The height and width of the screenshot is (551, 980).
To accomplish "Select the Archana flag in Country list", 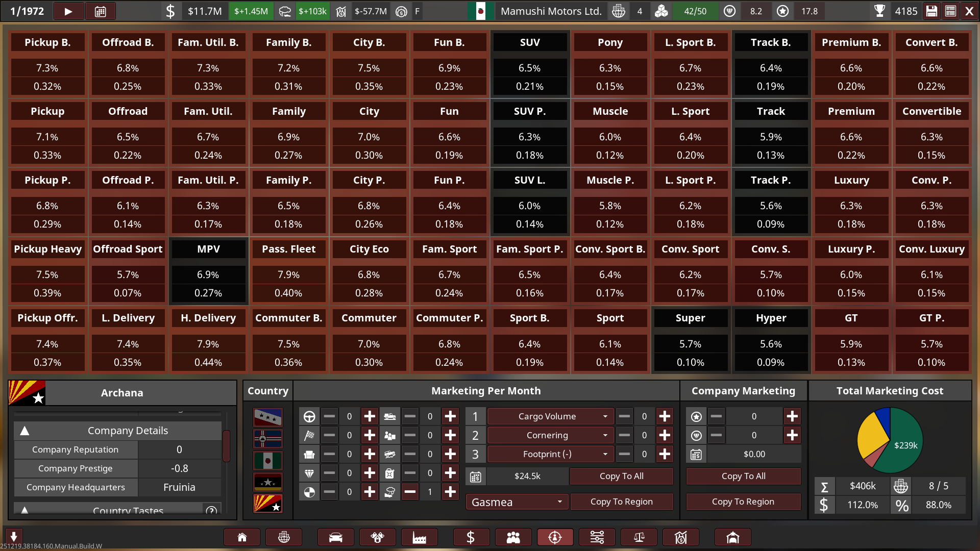I will pyautogui.click(x=268, y=503).
